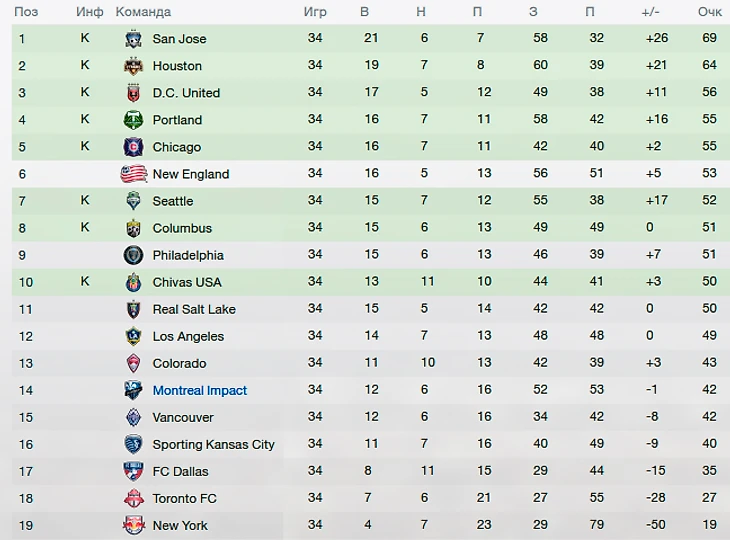This screenshot has width=730, height=540.
Task: Sort by the Игр games column header
Action: tap(315, 12)
